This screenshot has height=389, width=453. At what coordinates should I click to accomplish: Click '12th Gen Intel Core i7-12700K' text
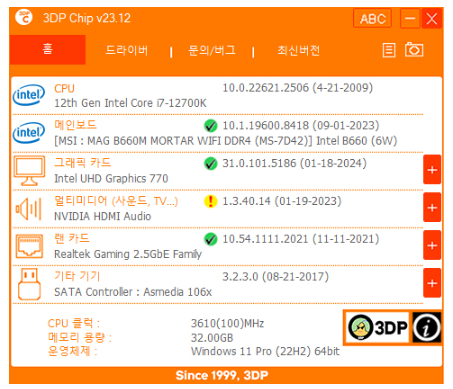[x=130, y=103]
